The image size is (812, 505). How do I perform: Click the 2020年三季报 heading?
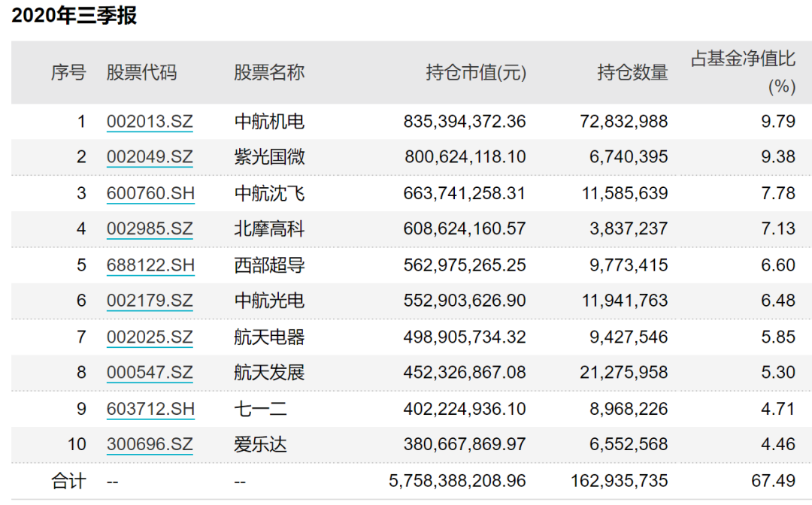click(74, 15)
